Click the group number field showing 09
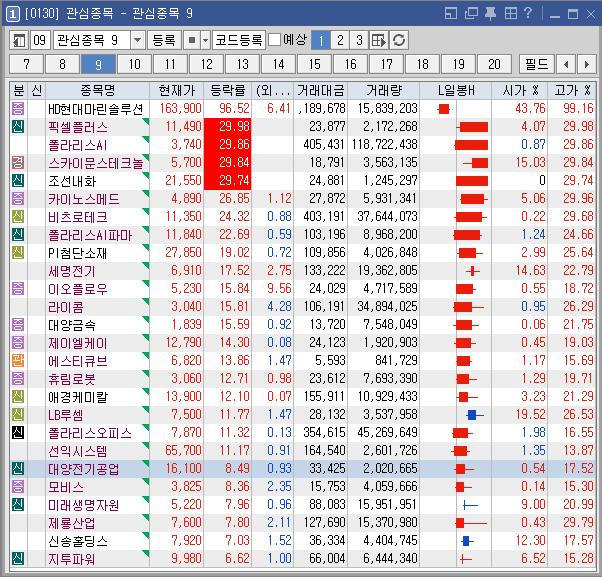The width and height of the screenshot is (602, 577). pos(40,40)
